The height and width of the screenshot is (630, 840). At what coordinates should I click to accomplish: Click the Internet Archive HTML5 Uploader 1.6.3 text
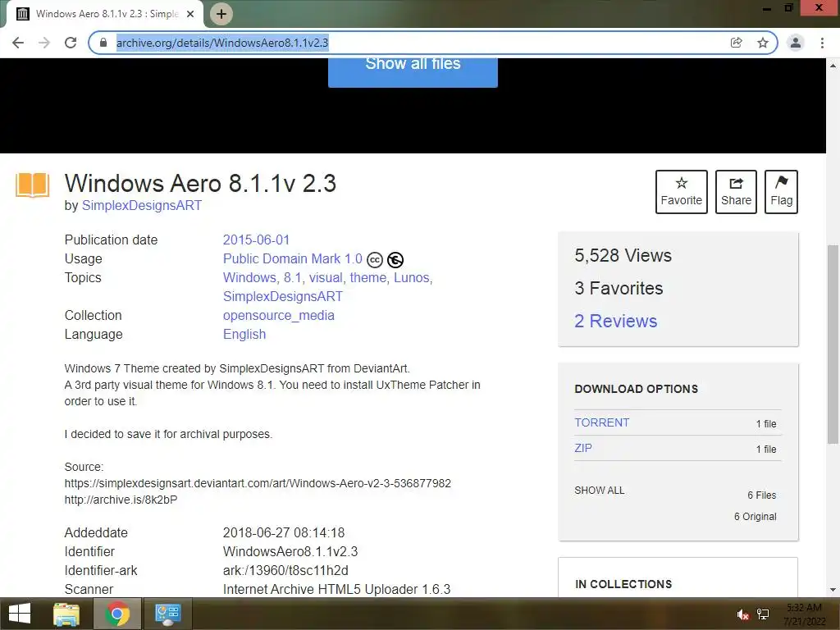click(336, 589)
